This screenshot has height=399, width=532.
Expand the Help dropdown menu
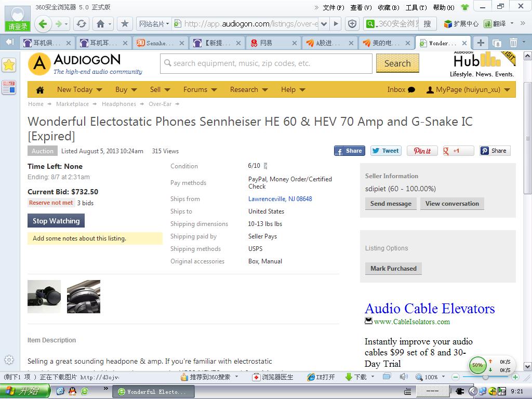click(x=293, y=89)
